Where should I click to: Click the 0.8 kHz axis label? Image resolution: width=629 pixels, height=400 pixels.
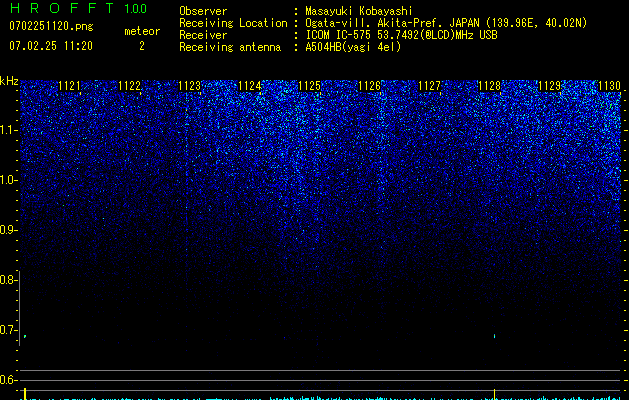tap(8, 280)
